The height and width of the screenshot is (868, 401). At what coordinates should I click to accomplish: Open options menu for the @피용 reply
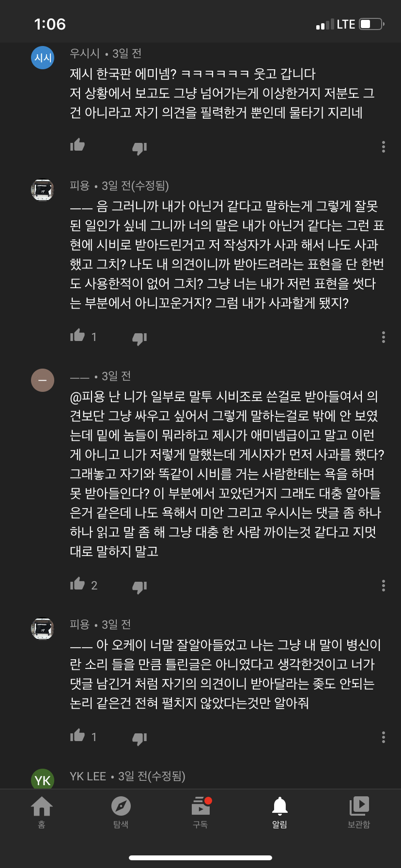(384, 586)
